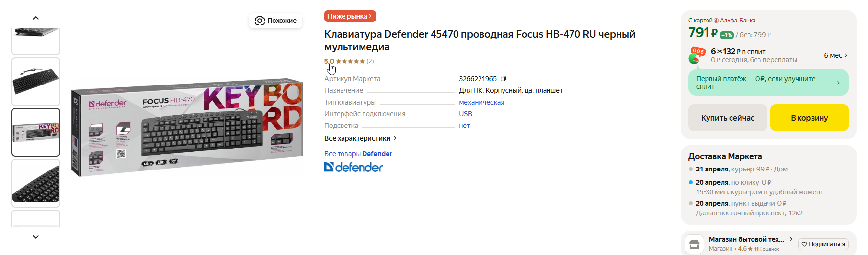Open the store page via chevron after Магазин бытовой тех
This screenshot has width=868, height=255.
tap(791, 239)
